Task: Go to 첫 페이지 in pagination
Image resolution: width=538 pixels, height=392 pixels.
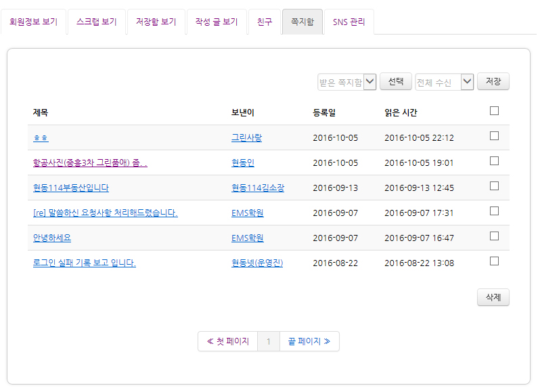Action: [x=228, y=341]
